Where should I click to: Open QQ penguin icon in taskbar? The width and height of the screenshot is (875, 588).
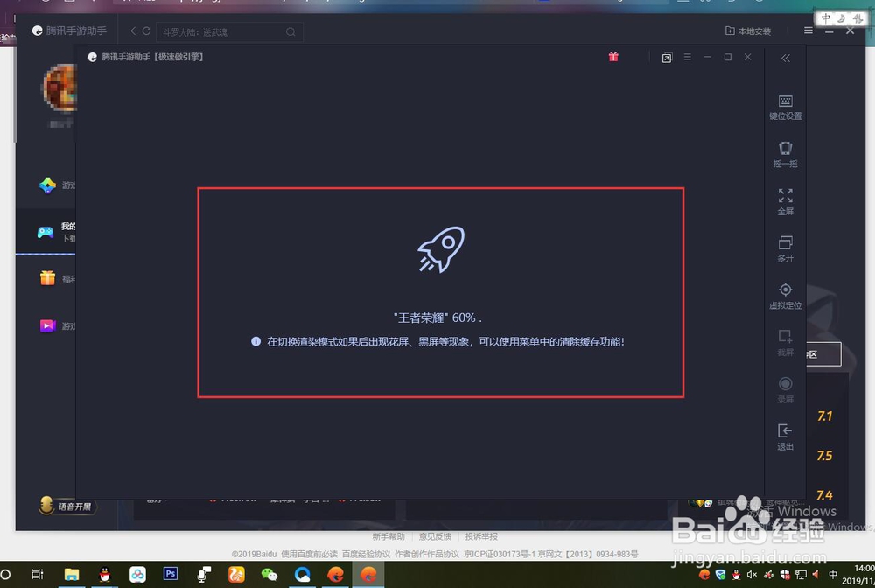104,575
